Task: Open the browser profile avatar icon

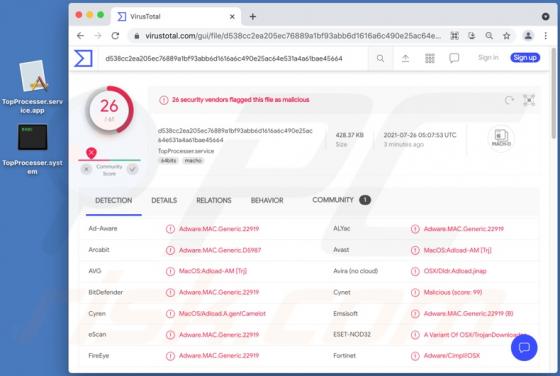Action: (528, 36)
